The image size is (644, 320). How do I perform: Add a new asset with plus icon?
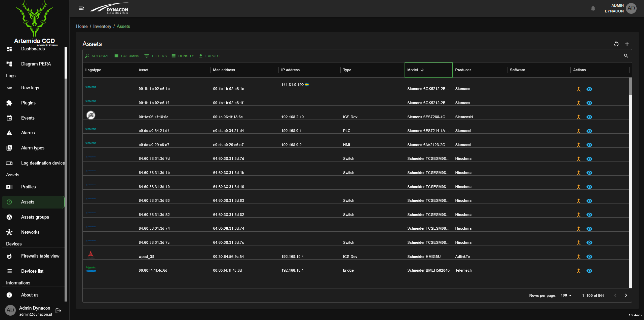coord(627,44)
